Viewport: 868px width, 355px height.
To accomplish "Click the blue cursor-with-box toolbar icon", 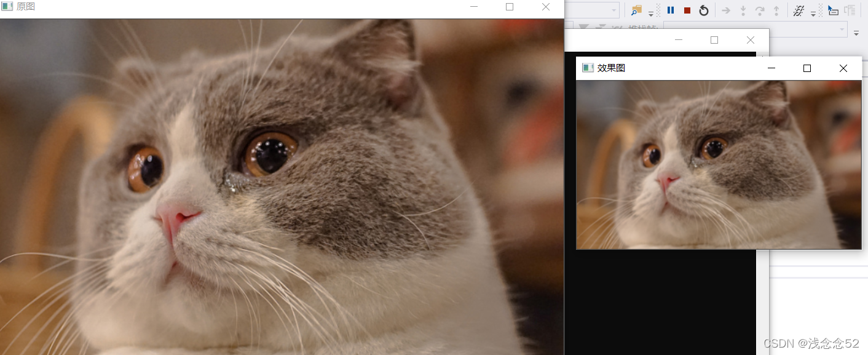I will point(833,10).
